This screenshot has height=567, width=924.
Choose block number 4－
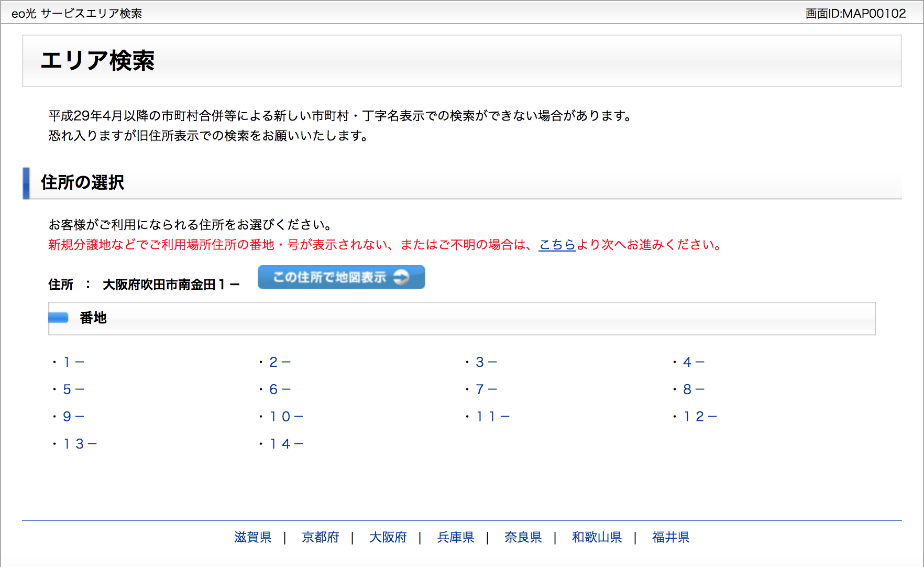(694, 362)
